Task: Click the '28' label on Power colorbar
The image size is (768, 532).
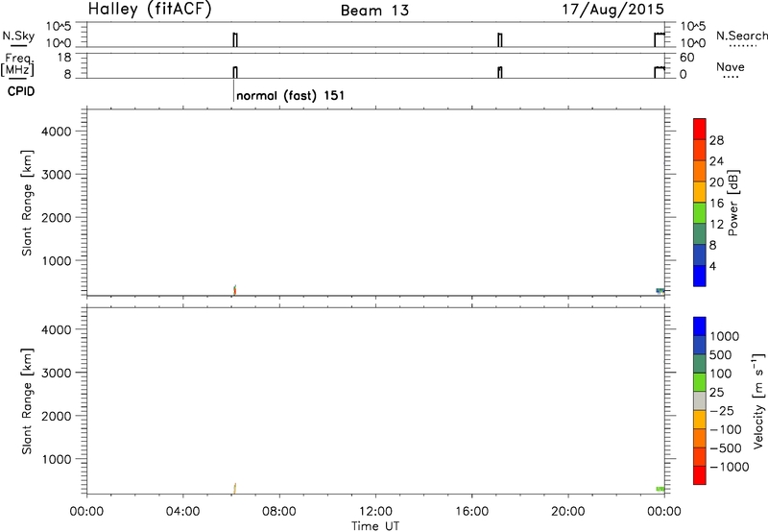Action: click(716, 140)
